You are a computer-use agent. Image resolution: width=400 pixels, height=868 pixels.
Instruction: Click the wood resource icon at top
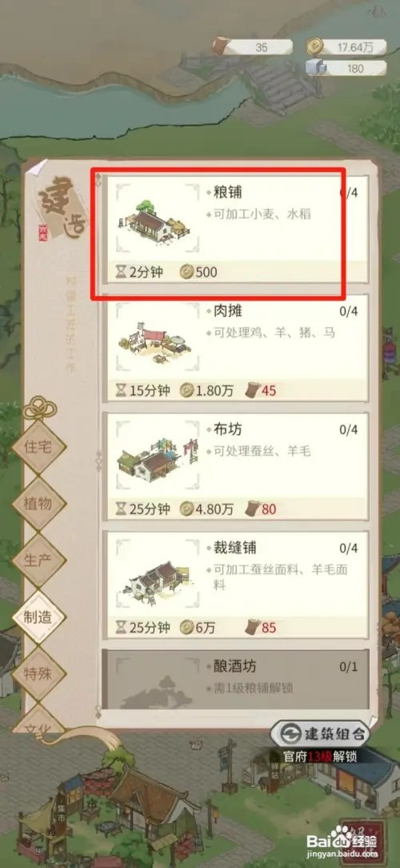coord(220,46)
